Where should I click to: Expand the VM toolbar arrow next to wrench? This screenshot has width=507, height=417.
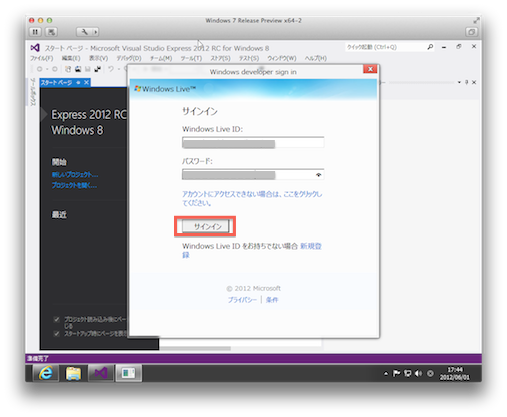coord(96,32)
